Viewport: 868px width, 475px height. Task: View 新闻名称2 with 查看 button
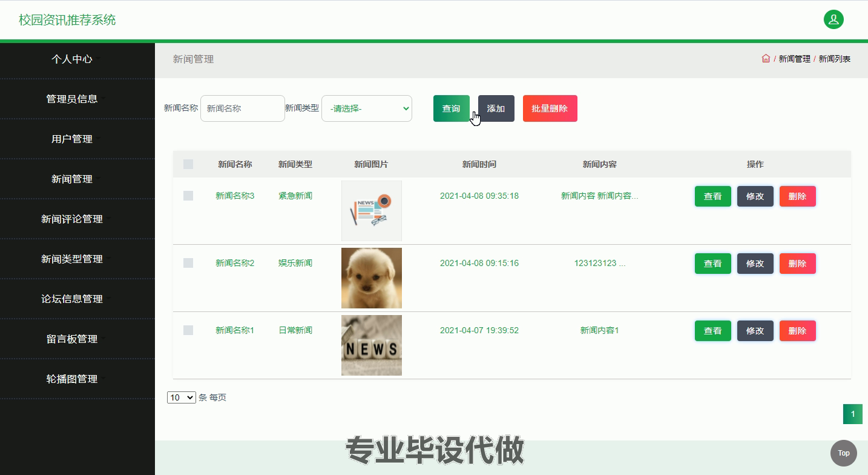[x=713, y=264]
